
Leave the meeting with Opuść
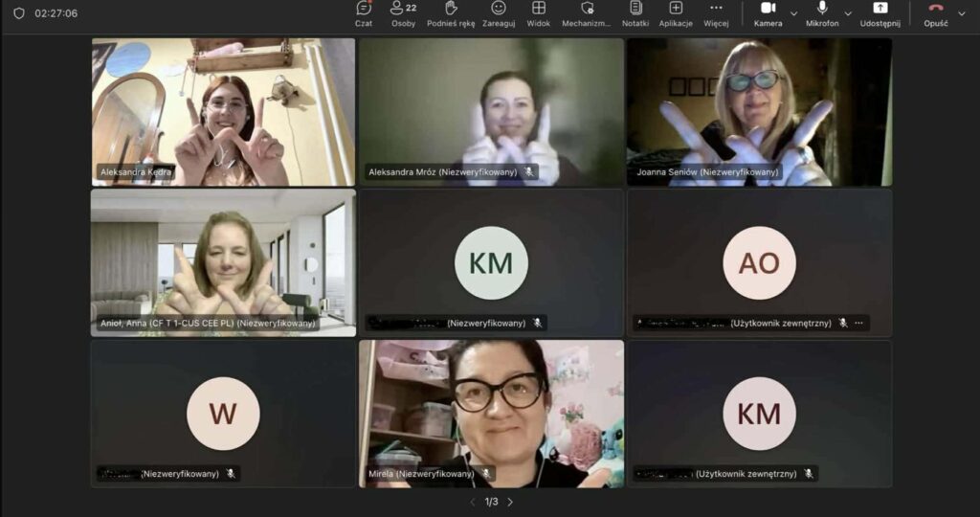935,13
